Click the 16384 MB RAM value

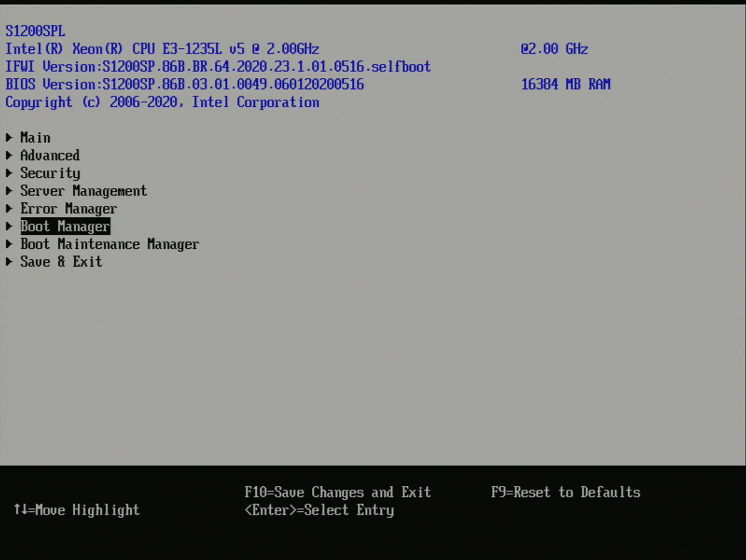pyautogui.click(x=565, y=84)
